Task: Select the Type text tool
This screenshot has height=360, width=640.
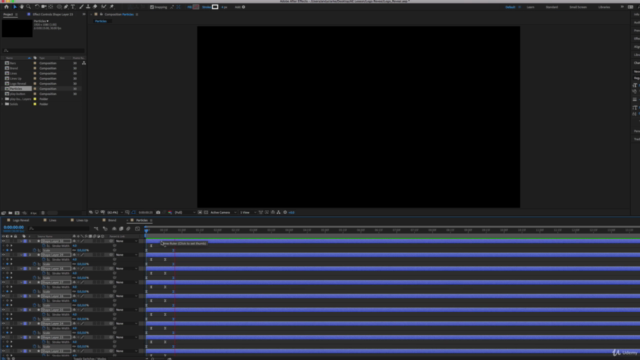Action: pyautogui.click(x=73, y=7)
